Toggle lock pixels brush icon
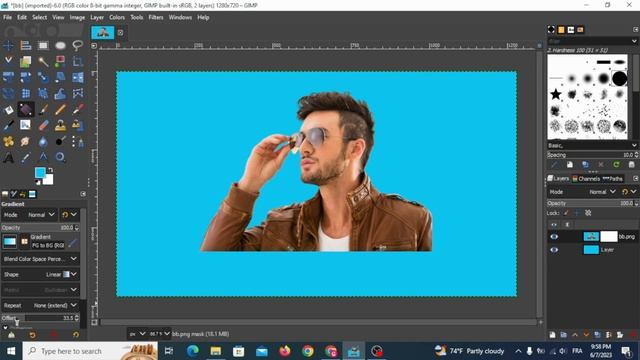The image size is (640, 360). tap(566, 213)
